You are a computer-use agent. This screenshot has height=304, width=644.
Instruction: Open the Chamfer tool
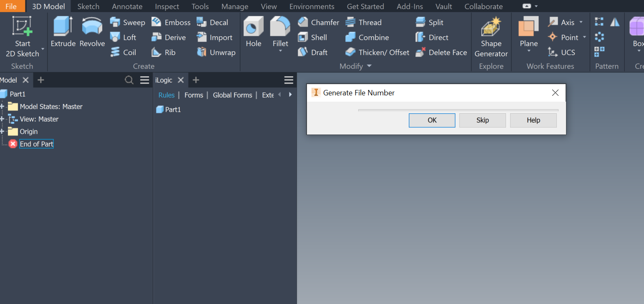click(318, 22)
